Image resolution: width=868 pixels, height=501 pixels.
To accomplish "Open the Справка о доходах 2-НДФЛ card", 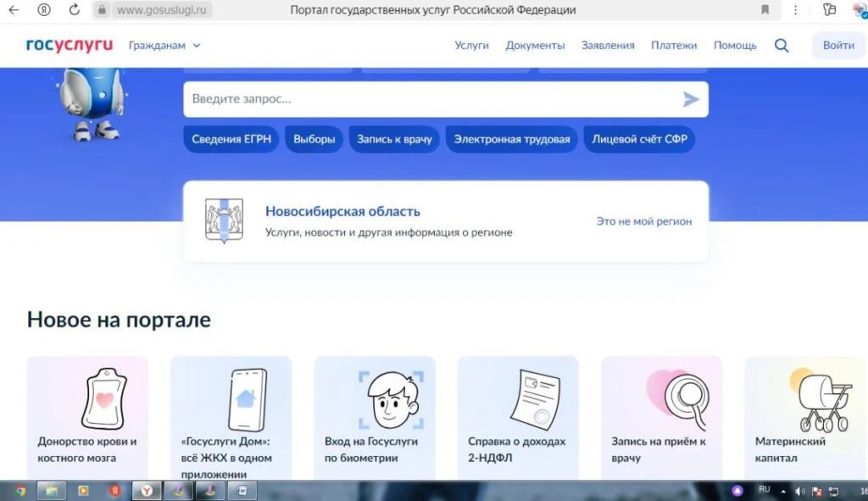I will 518,418.
